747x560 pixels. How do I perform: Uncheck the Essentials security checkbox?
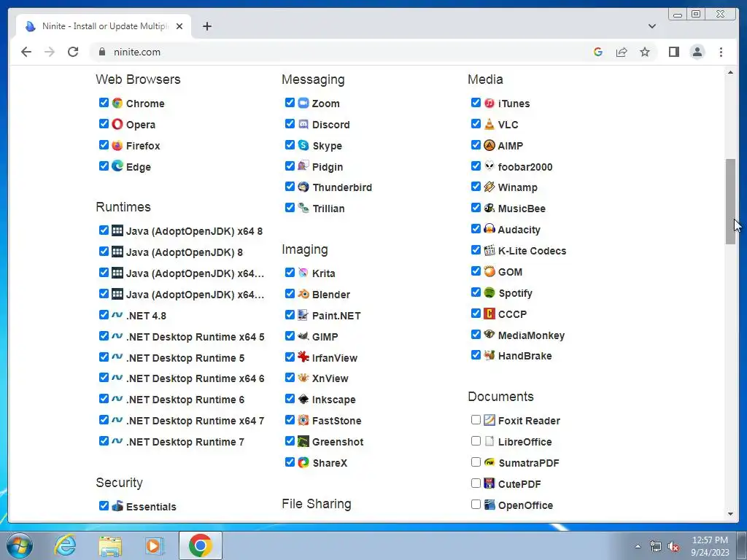pyautogui.click(x=104, y=506)
